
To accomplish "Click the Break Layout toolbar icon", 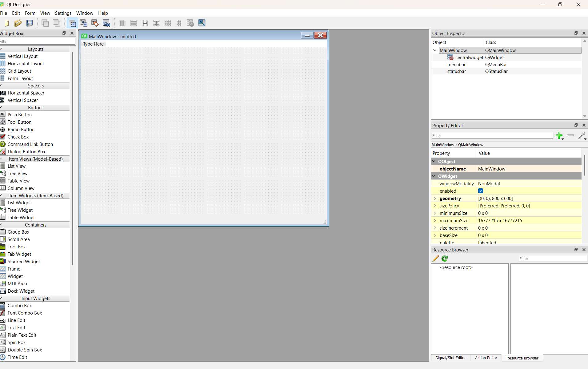I will [190, 23].
